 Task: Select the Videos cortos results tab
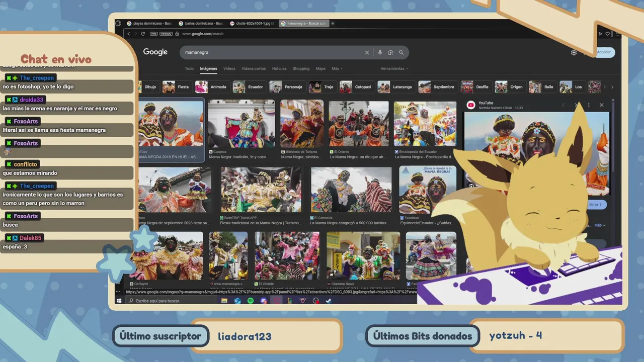click(x=254, y=68)
